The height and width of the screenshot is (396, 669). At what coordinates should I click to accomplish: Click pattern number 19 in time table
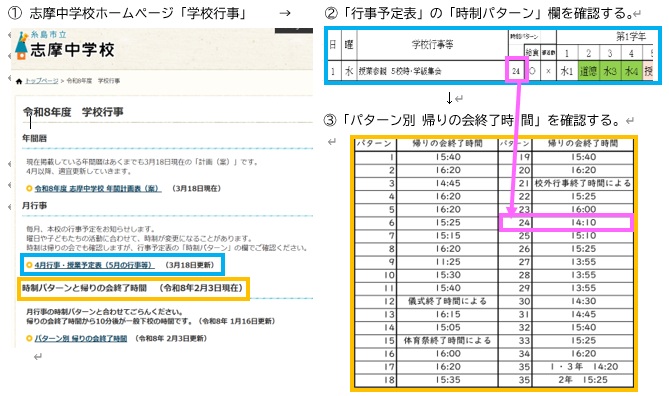pyautogui.click(x=516, y=157)
